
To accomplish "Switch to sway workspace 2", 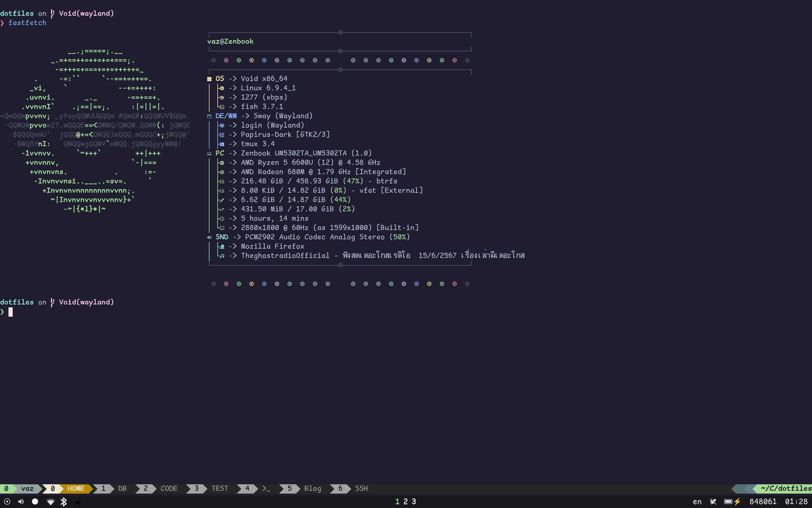I will coord(406,501).
